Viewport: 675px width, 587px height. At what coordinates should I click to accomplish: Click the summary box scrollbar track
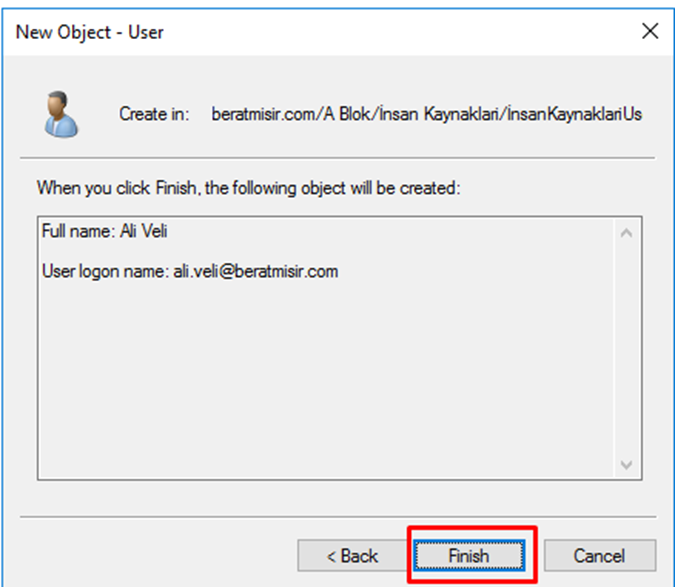coord(627,350)
